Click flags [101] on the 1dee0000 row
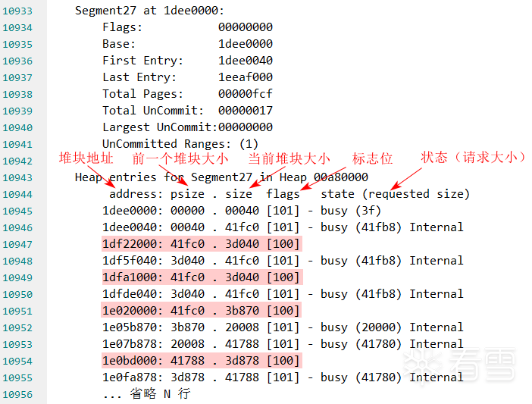The image size is (532, 404). pyautogui.click(x=283, y=211)
